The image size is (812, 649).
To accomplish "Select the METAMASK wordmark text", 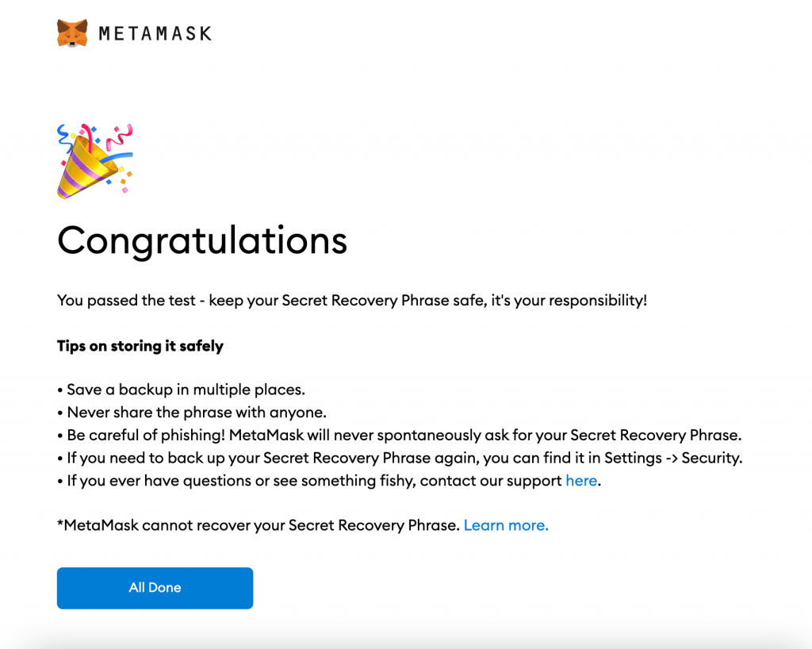I will point(155,33).
